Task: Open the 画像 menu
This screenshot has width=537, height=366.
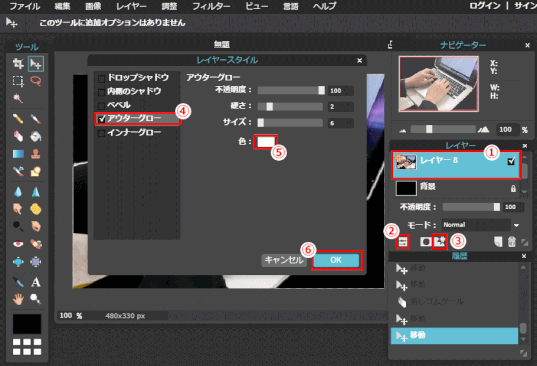Action: 93,6
